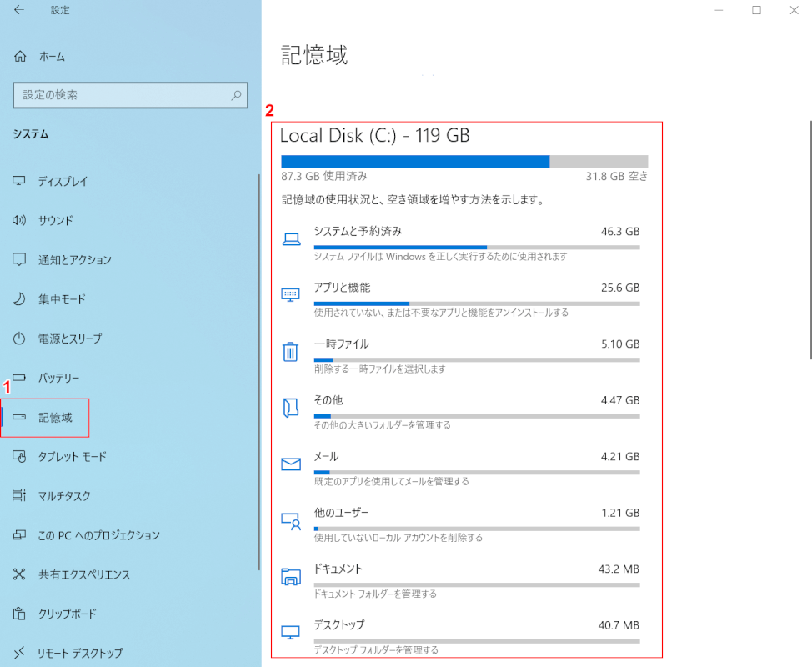This screenshot has width=812, height=667.
Task: Click the laptop icon for System & reserved
Action: click(x=291, y=239)
